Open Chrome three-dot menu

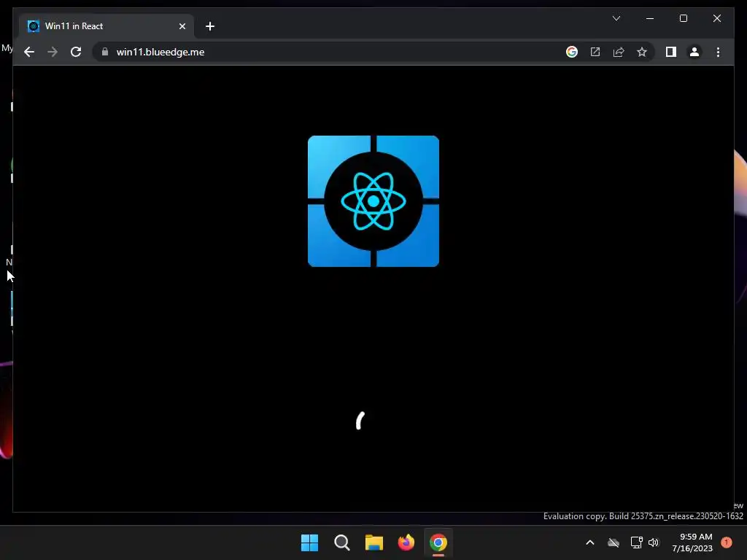click(x=718, y=52)
